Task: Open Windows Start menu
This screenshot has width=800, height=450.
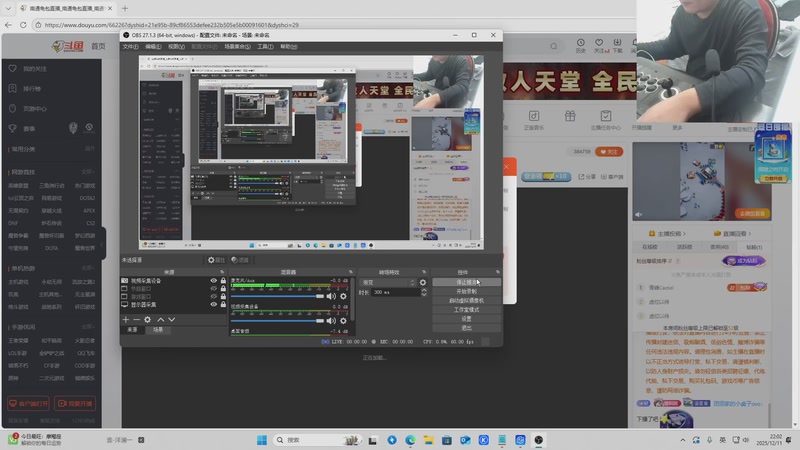Action: [262, 440]
